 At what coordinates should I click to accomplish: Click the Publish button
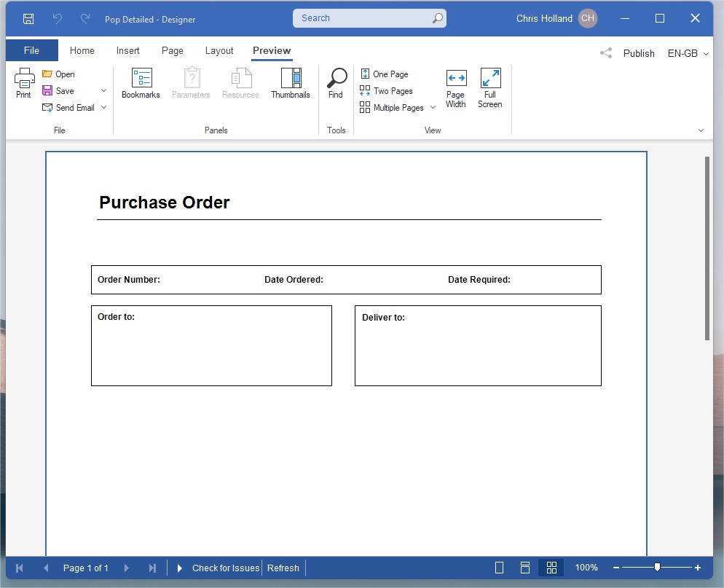click(x=639, y=54)
